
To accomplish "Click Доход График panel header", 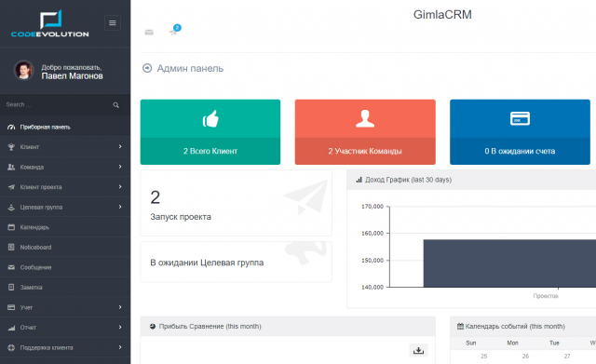I will coord(471,180).
